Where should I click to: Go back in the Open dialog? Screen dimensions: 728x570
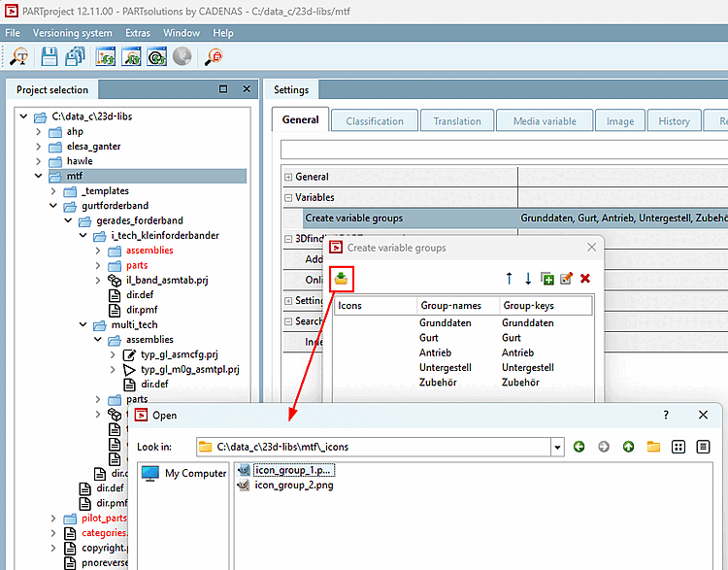(579, 447)
